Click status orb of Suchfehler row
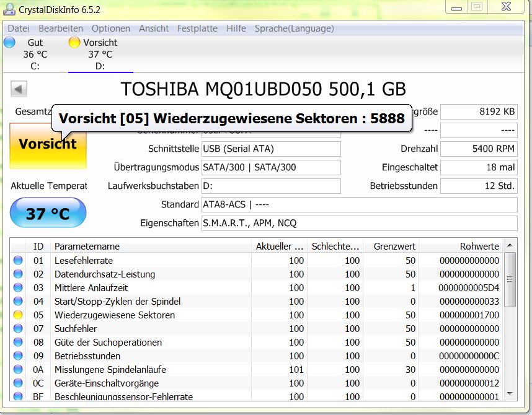Image resolution: width=532 pixels, height=415 pixels. [18, 328]
